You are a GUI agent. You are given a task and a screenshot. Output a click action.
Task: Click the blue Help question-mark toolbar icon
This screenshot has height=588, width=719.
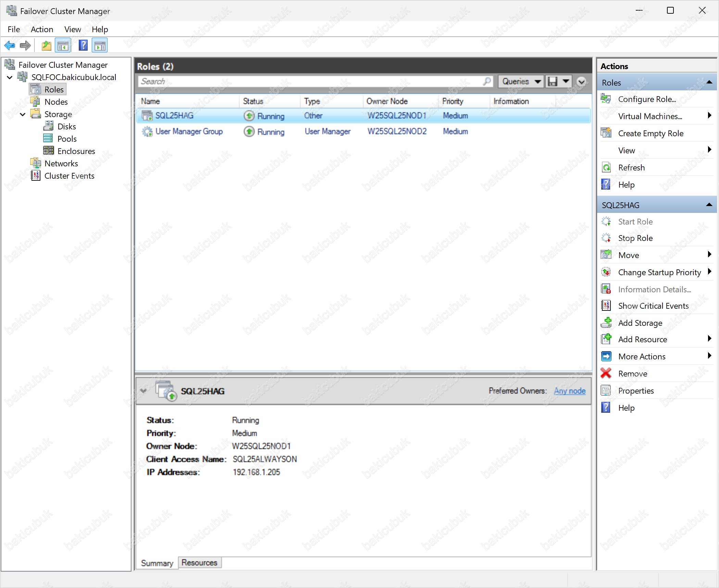[x=83, y=45]
